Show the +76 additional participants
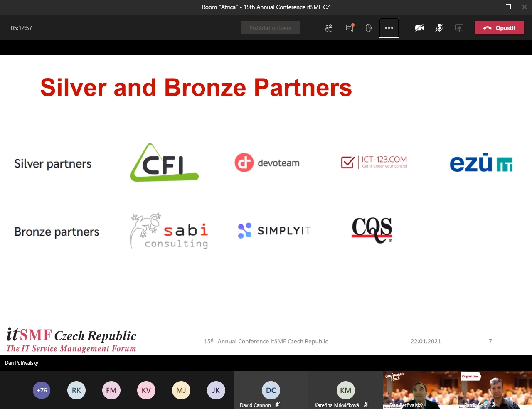This screenshot has width=532, height=409. point(42,390)
